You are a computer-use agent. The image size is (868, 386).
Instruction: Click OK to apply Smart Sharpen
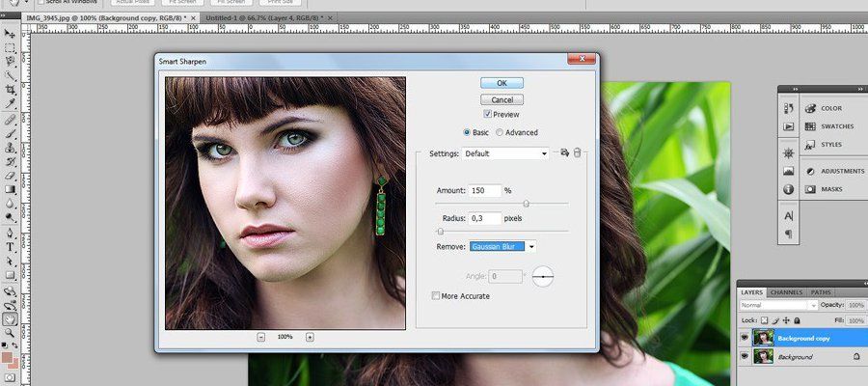point(502,83)
